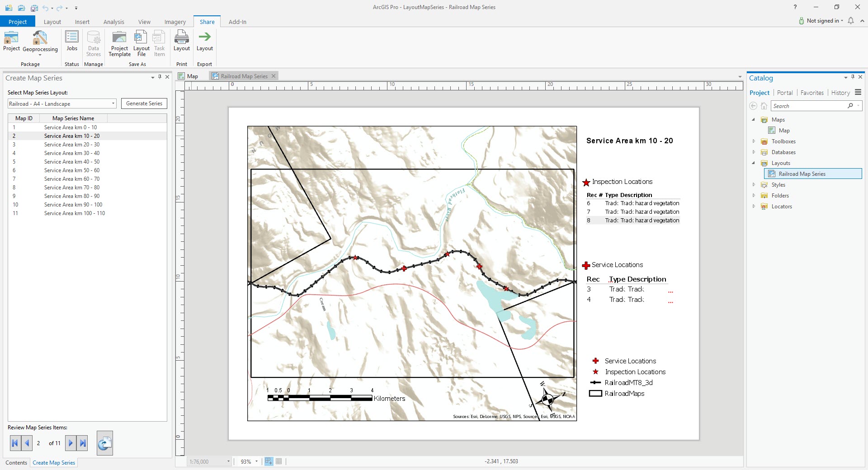Click the refresh map series icon
The image size is (868, 470).
click(x=104, y=443)
